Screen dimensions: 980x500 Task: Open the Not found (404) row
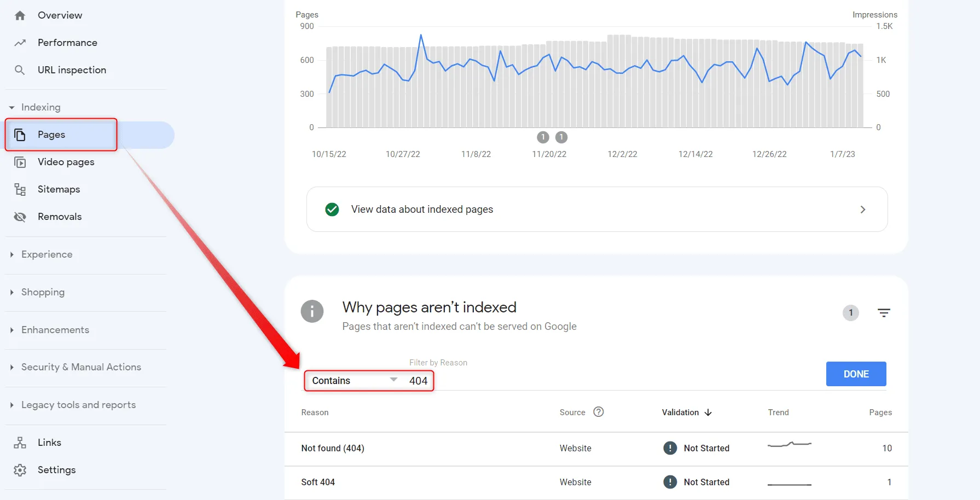[x=596, y=449]
